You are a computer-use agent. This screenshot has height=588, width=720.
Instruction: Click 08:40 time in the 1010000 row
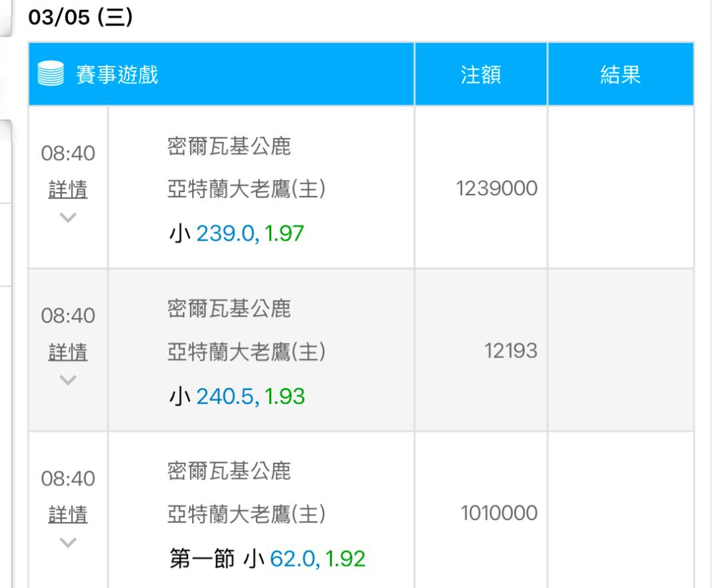pos(68,479)
